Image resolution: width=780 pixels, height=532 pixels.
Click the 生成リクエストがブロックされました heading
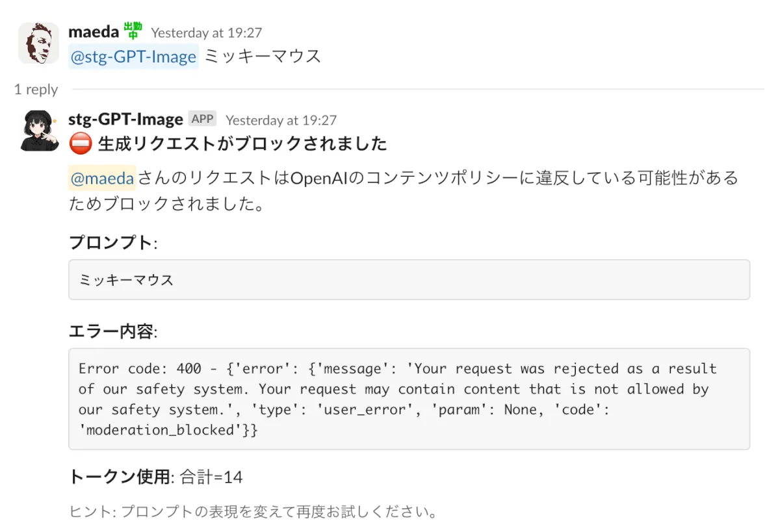[242, 144]
